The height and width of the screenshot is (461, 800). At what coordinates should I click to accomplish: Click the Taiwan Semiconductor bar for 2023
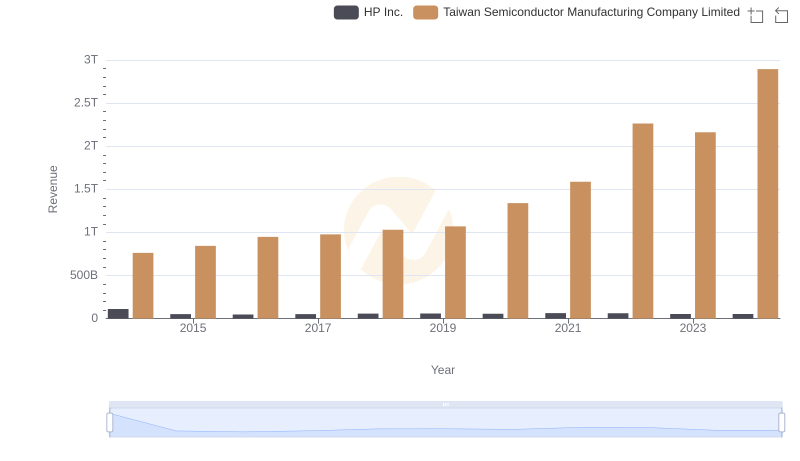[705, 225]
